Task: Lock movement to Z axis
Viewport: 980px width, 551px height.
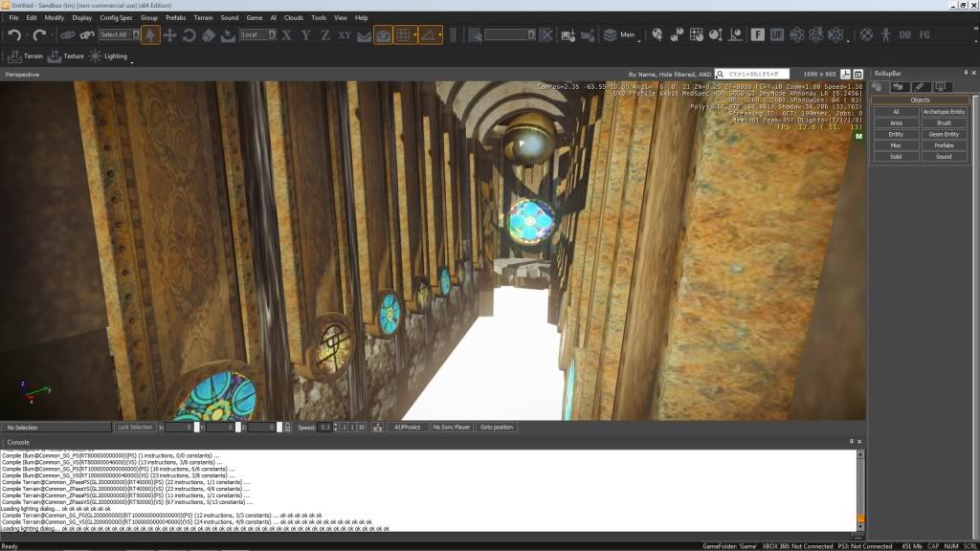Action: click(x=325, y=35)
